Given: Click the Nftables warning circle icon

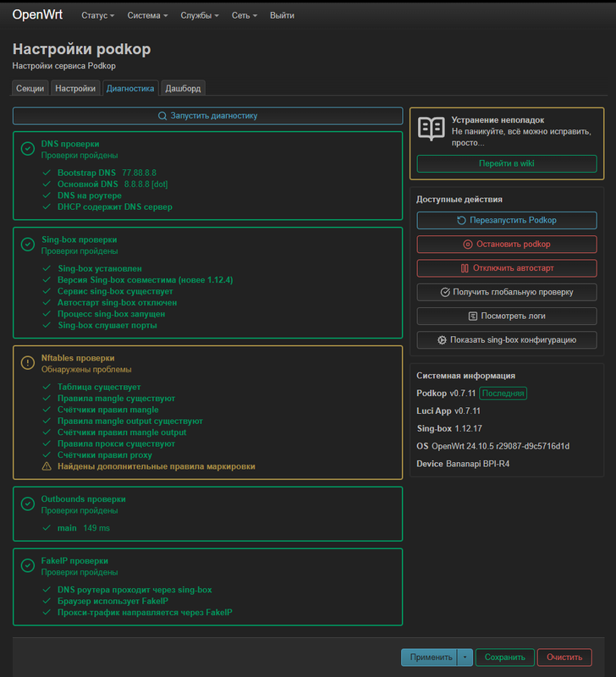Looking at the screenshot, I should 28,363.
